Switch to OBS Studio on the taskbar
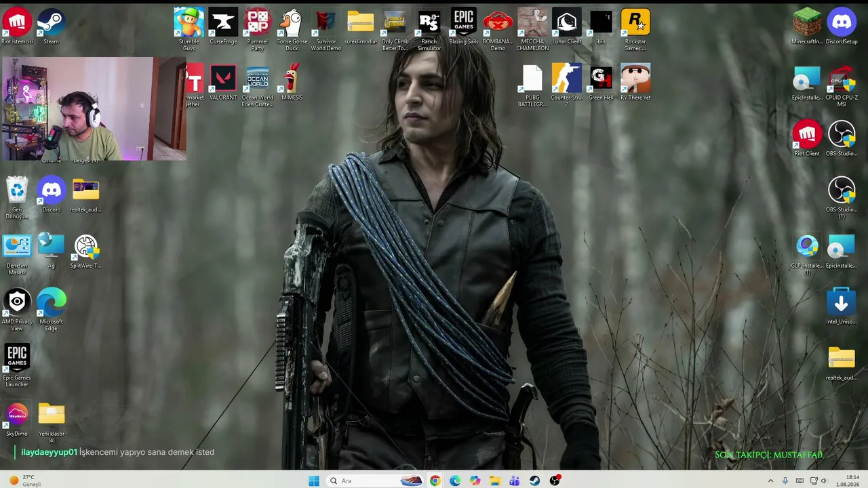 (x=555, y=481)
